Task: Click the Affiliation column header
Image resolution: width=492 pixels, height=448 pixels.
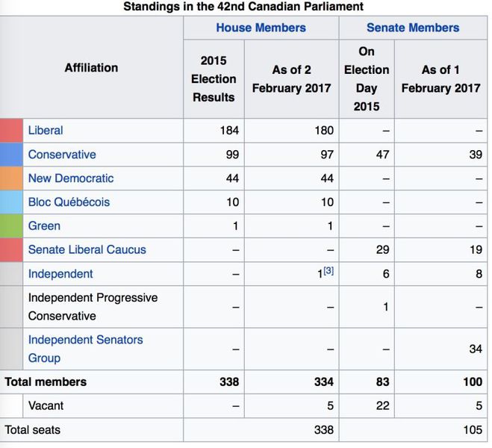Action: [x=91, y=68]
